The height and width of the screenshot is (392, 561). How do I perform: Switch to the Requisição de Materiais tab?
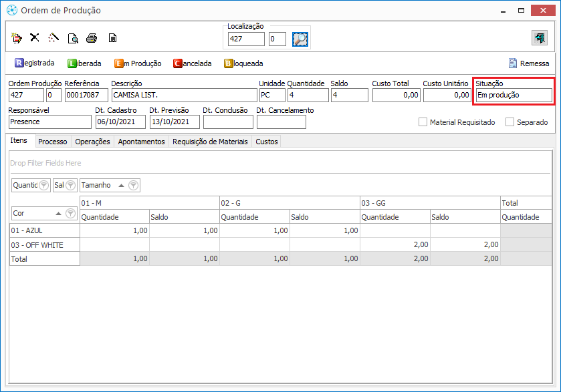[x=210, y=142]
